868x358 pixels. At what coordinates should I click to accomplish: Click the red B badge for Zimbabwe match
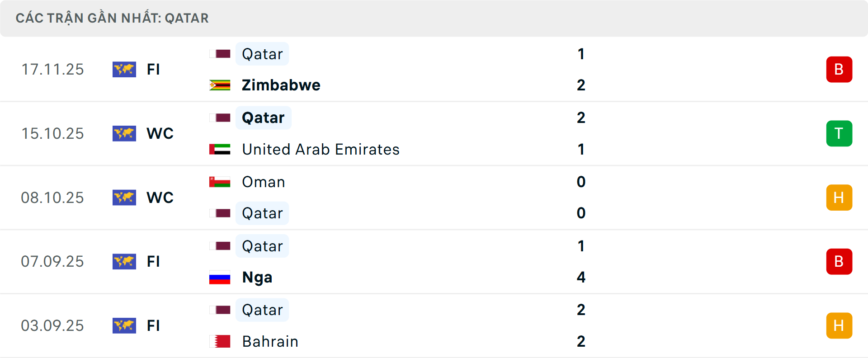coord(839,69)
